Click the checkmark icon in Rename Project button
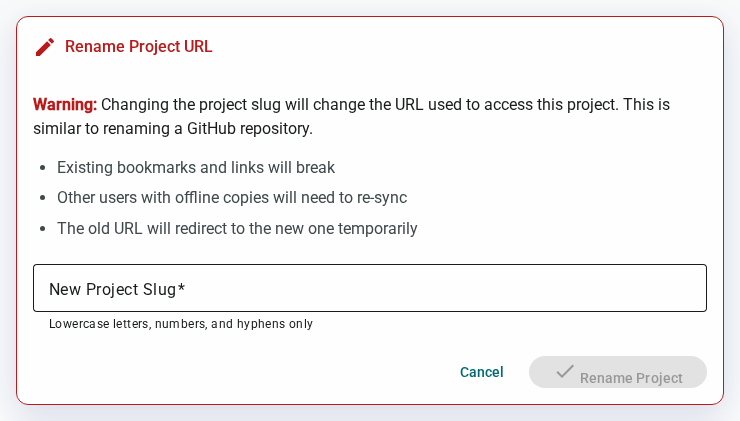This screenshot has width=740, height=421. (x=564, y=371)
